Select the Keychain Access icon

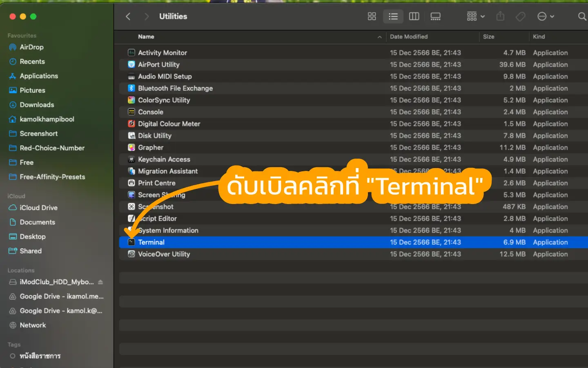(131, 159)
